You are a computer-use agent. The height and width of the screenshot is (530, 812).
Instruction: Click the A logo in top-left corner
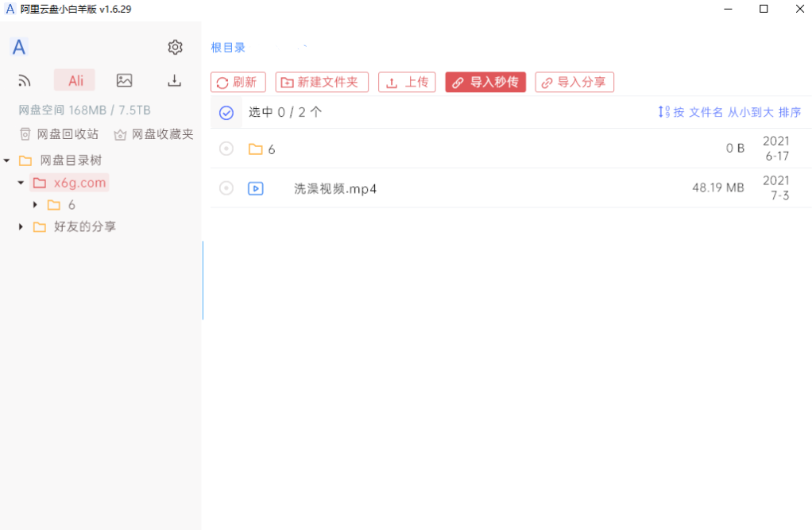click(x=18, y=47)
